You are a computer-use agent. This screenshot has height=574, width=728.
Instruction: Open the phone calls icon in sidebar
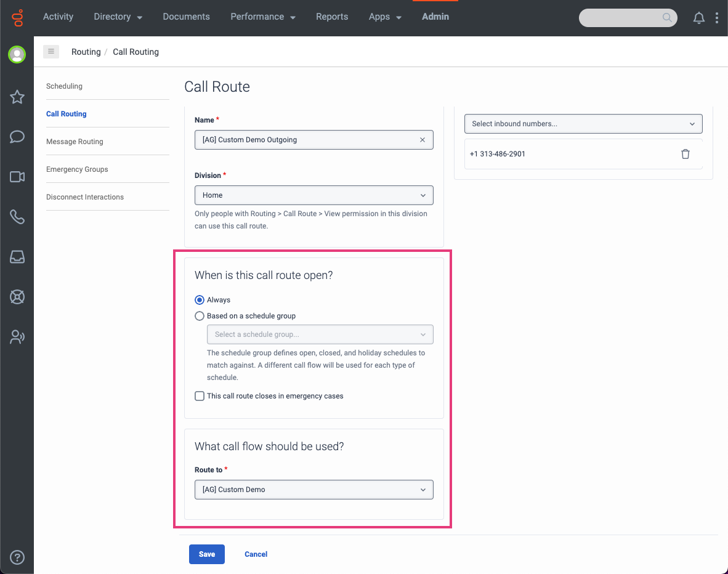[x=17, y=217]
